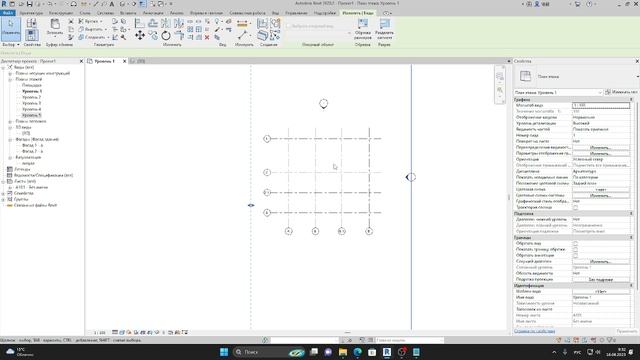Open the Select panel dropdown under Modify
The height and width of the screenshot is (360, 640).
tap(11, 44)
